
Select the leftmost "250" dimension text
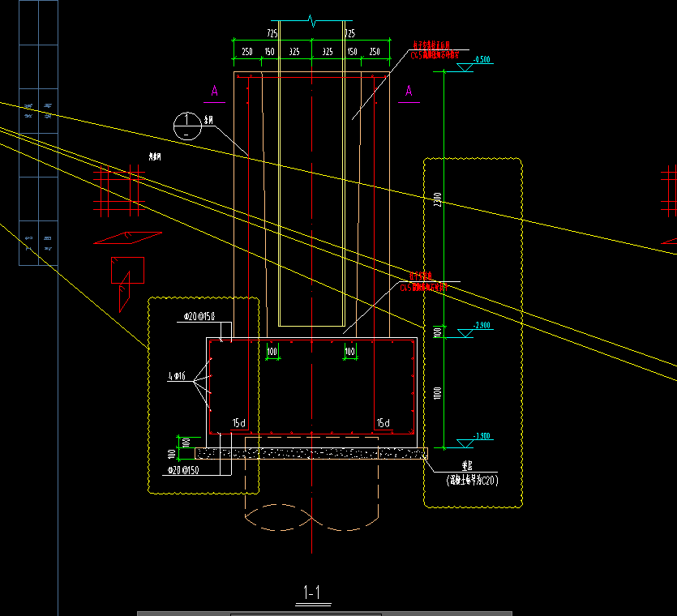click(x=247, y=52)
